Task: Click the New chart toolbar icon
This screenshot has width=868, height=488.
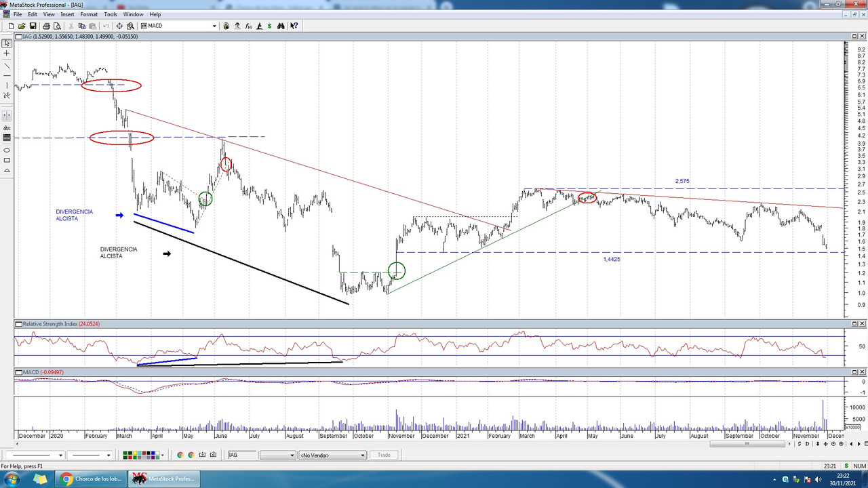Action: [12, 26]
